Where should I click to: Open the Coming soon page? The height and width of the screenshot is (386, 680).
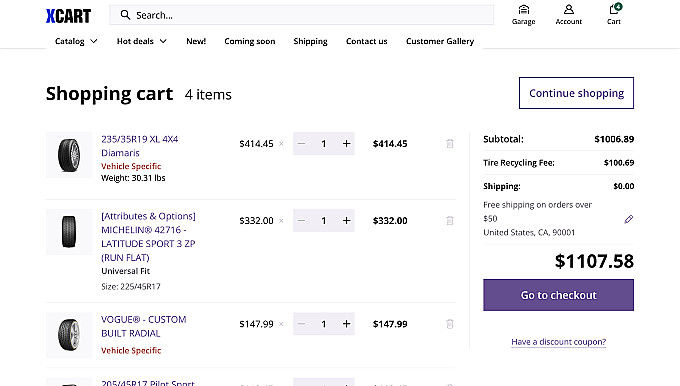coord(250,41)
